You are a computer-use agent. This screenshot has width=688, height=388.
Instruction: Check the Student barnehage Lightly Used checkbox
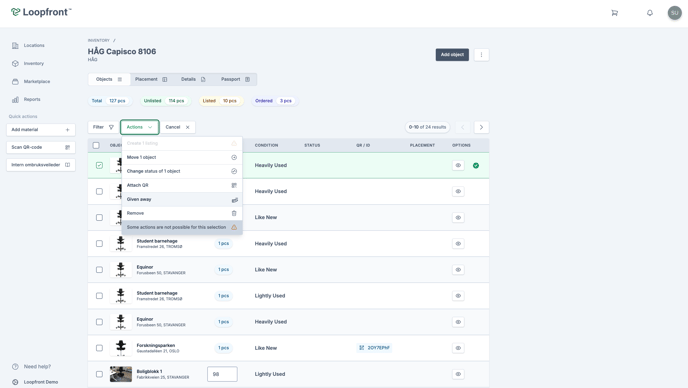tap(99, 296)
